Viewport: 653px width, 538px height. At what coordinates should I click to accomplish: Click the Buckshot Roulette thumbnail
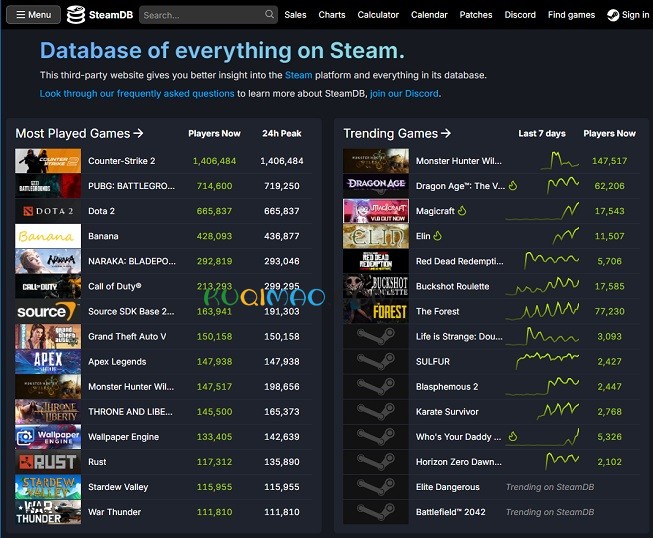(x=376, y=286)
